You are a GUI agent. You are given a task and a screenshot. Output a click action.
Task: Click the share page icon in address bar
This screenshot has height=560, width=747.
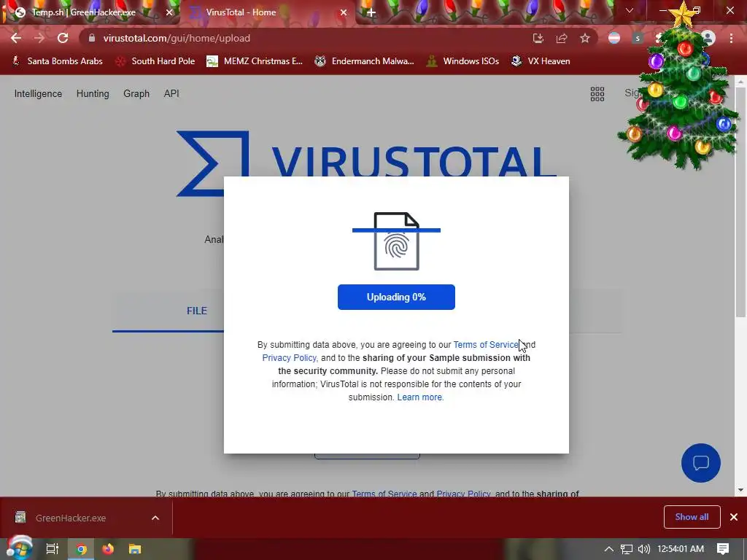click(x=562, y=38)
